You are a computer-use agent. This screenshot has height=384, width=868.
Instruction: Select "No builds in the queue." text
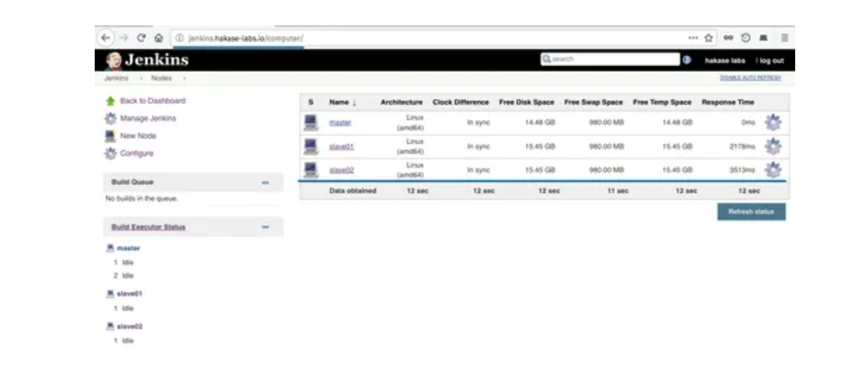point(141,199)
